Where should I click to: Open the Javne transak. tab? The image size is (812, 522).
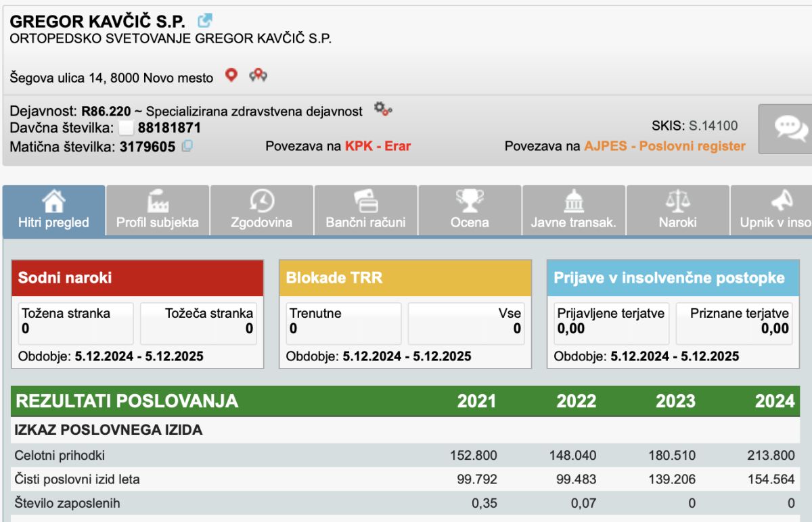574,210
